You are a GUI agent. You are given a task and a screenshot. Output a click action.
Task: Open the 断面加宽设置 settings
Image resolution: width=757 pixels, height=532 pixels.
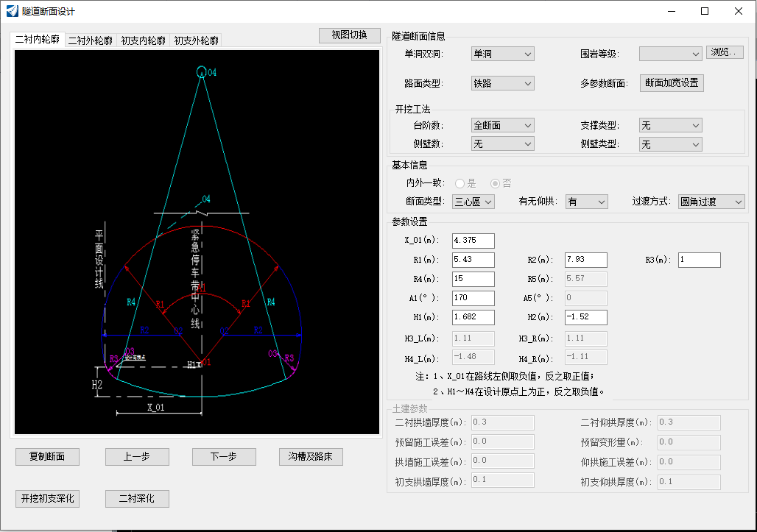[670, 83]
